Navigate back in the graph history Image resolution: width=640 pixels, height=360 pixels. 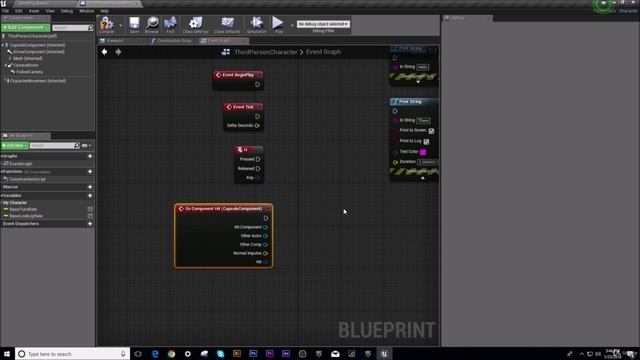104,52
